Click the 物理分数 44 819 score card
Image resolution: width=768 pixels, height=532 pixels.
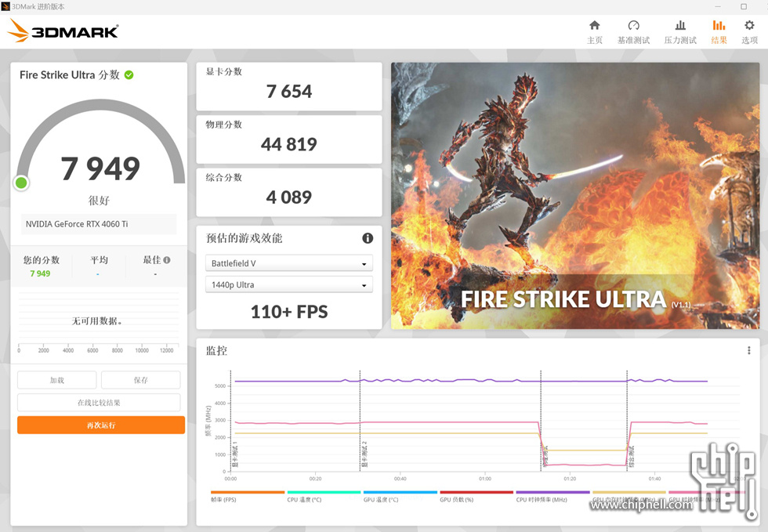[x=289, y=139]
